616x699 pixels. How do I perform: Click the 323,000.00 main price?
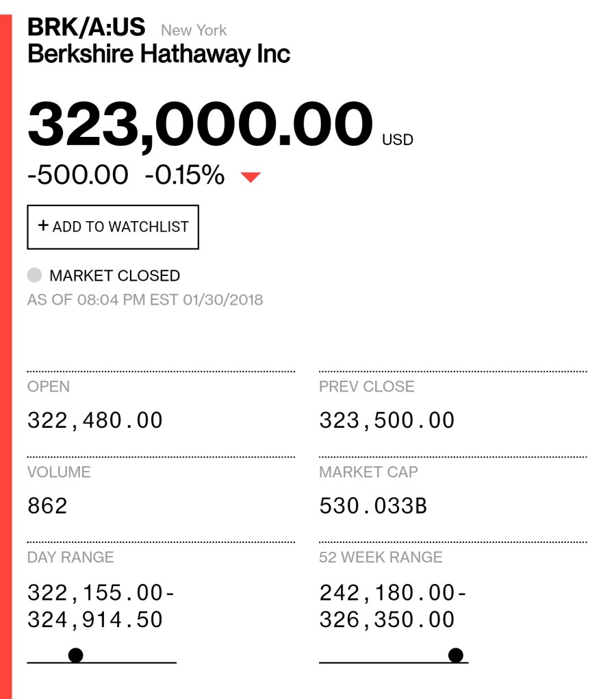[x=200, y=124]
